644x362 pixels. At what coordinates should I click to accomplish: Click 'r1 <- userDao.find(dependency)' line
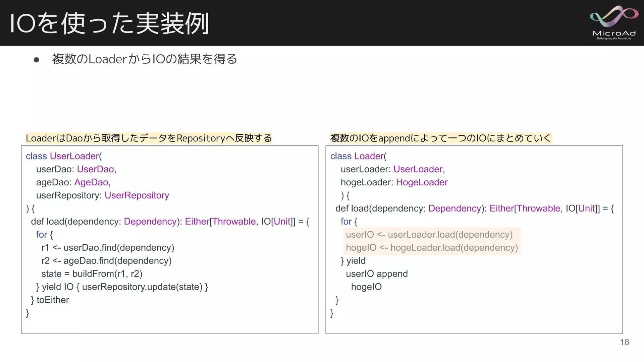108,248
